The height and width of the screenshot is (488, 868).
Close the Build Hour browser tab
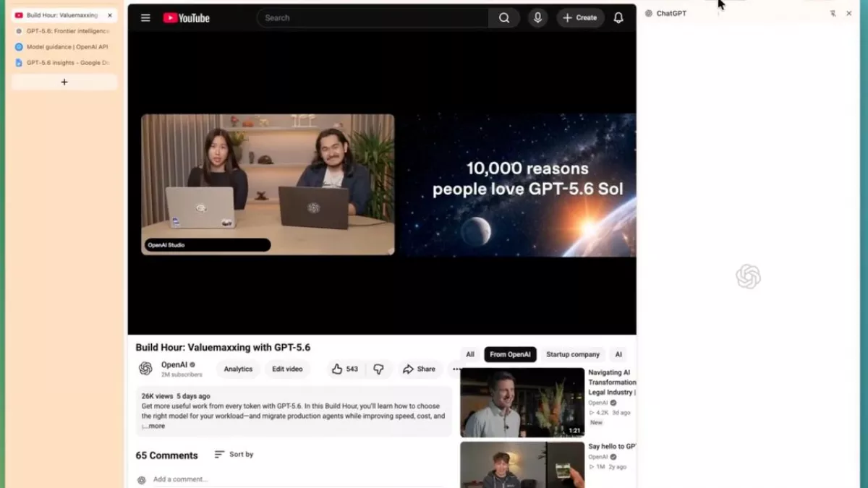coord(110,15)
